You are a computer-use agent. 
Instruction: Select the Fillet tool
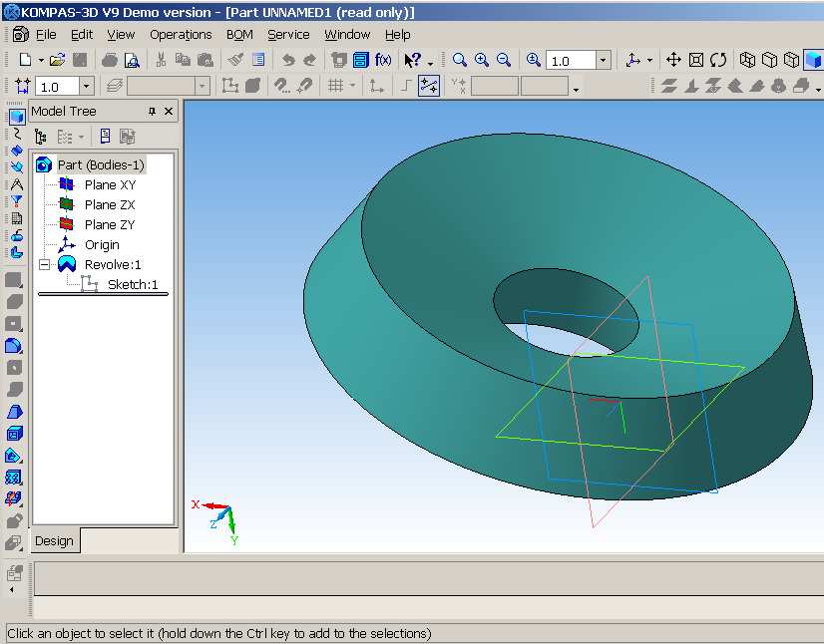[x=13, y=346]
